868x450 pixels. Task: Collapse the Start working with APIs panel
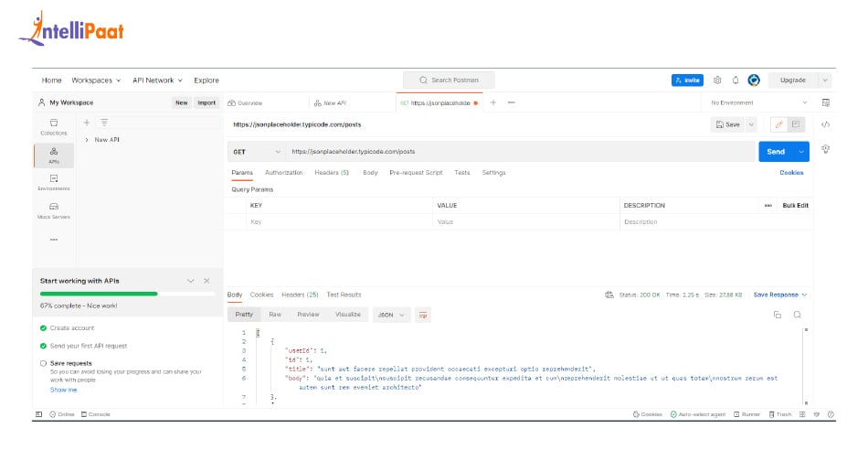coord(190,281)
